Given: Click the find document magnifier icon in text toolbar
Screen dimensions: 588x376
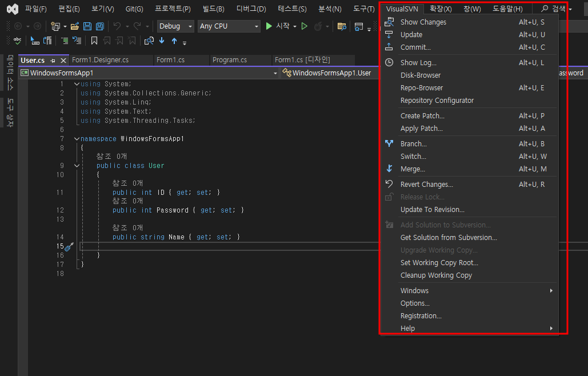Looking at the screenshot, I should [x=149, y=41].
